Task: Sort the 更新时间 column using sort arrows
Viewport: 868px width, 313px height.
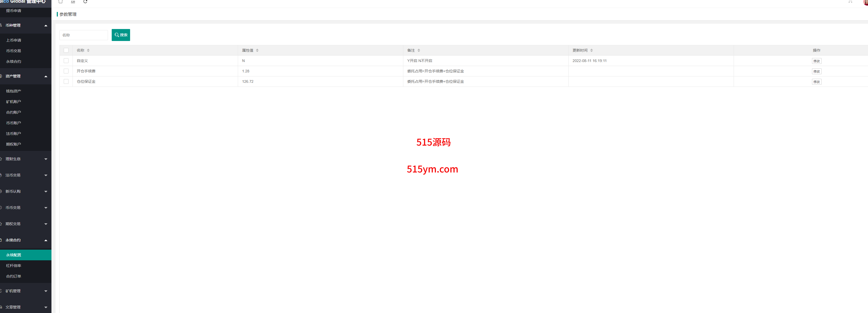Action: [x=591, y=51]
